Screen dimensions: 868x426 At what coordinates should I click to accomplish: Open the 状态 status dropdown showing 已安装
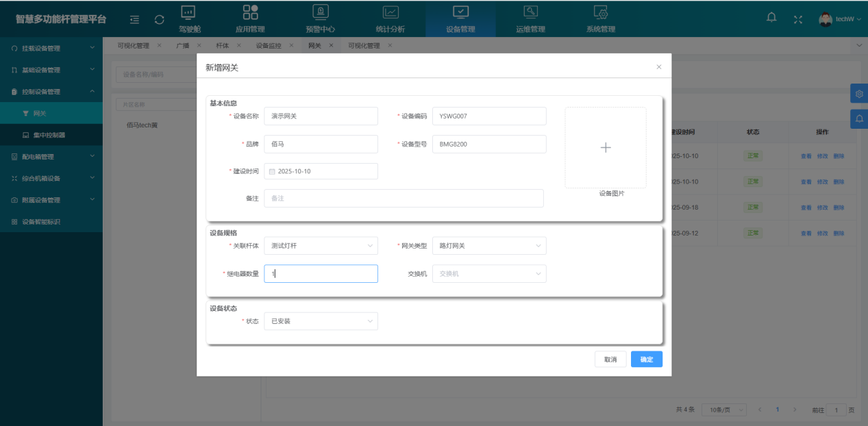click(321, 321)
